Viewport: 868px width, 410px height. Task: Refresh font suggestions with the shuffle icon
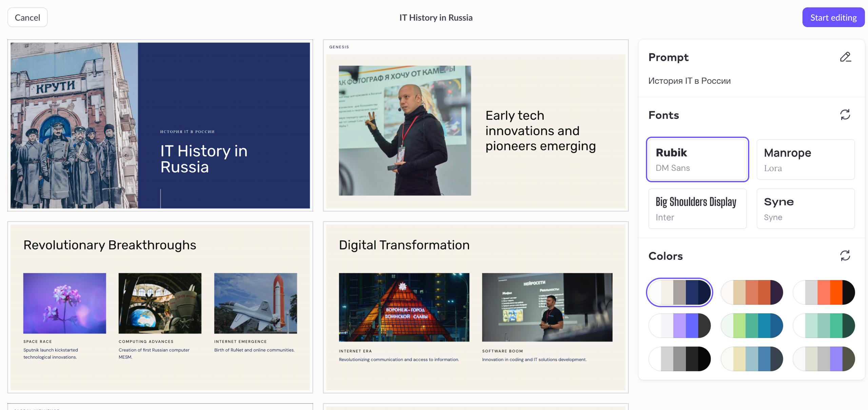coord(845,115)
